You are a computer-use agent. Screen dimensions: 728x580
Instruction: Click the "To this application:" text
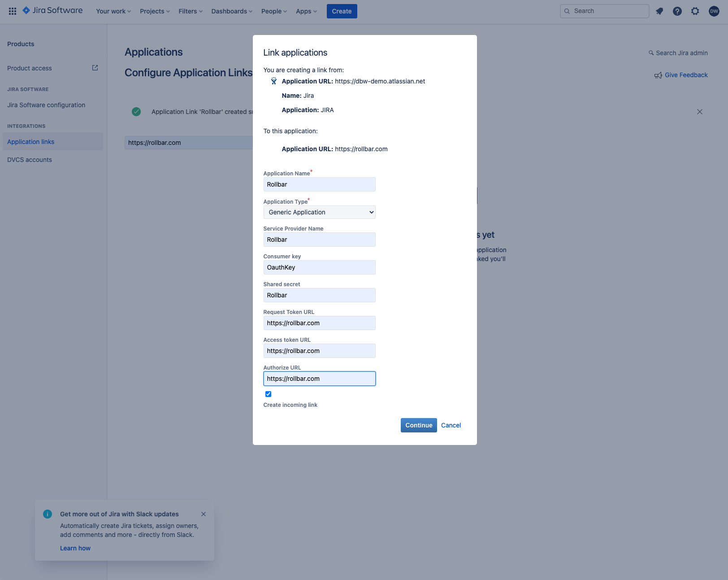click(290, 131)
